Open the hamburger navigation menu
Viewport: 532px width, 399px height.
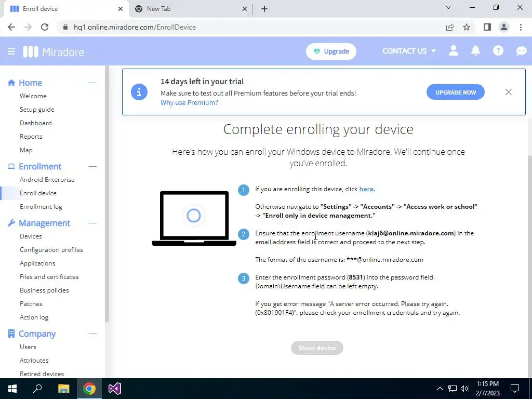coord(11,51)
